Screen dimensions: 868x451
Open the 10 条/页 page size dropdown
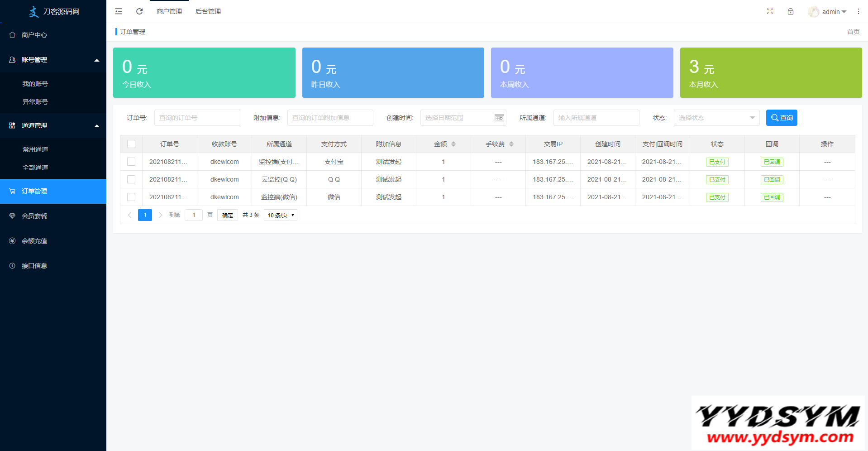280,215
